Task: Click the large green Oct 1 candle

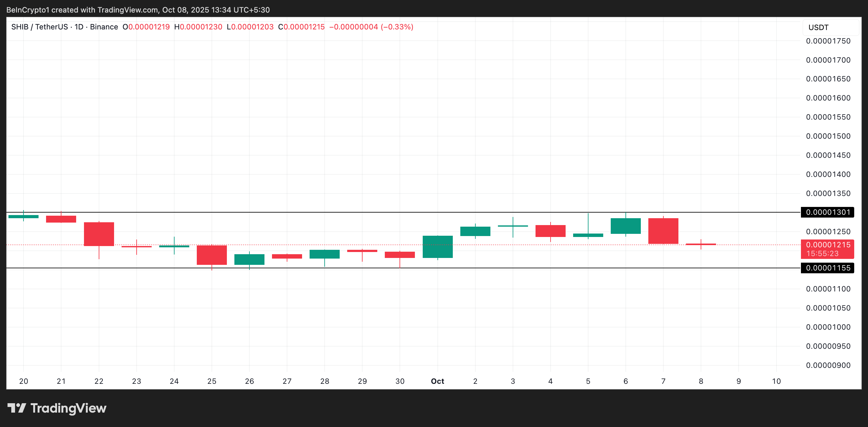Action: click(x=437, y=247)
